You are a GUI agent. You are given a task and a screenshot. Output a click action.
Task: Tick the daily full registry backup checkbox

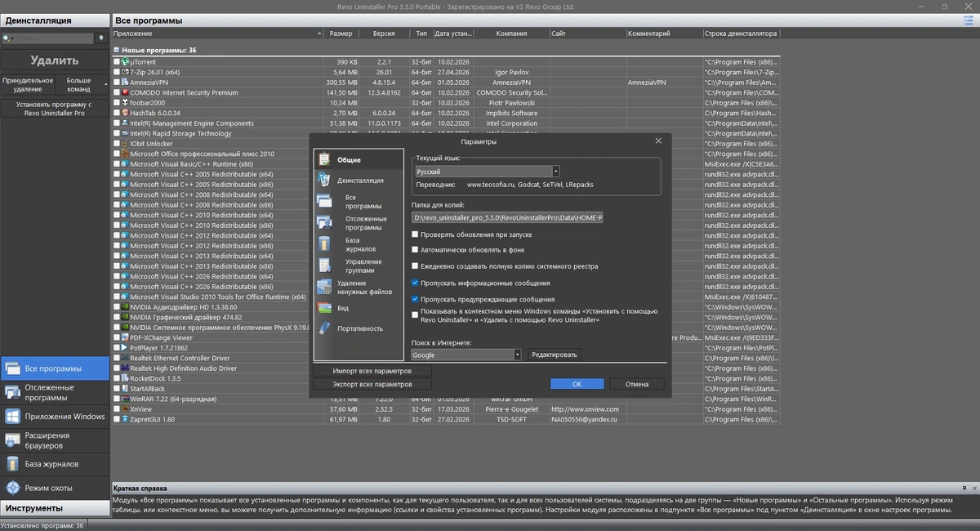pos(416,266)
